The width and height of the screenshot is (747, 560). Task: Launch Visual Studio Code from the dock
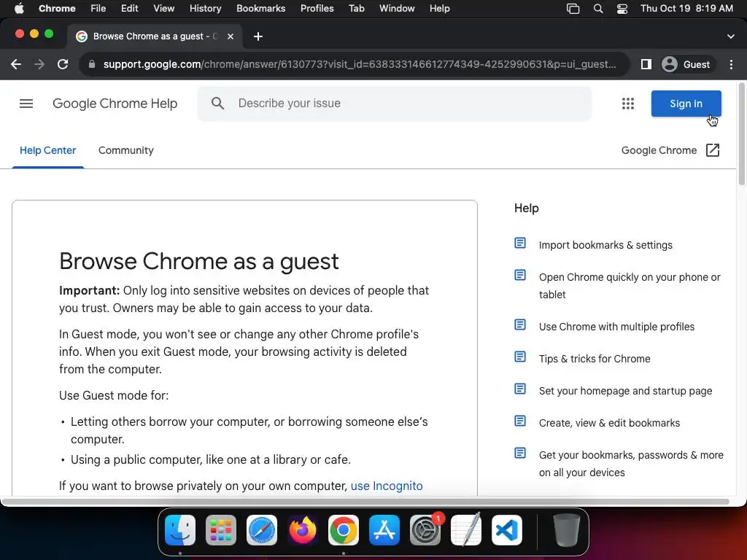pos(507,530)
